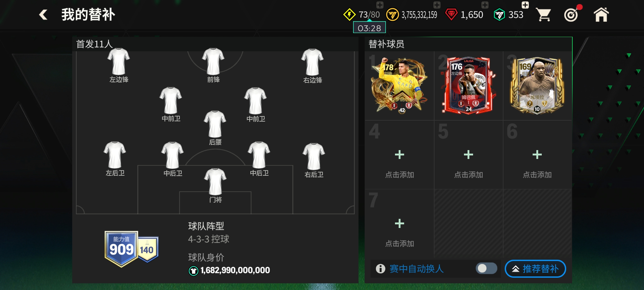Open the 909 能力值 rating badge

[x=121, y=249]
